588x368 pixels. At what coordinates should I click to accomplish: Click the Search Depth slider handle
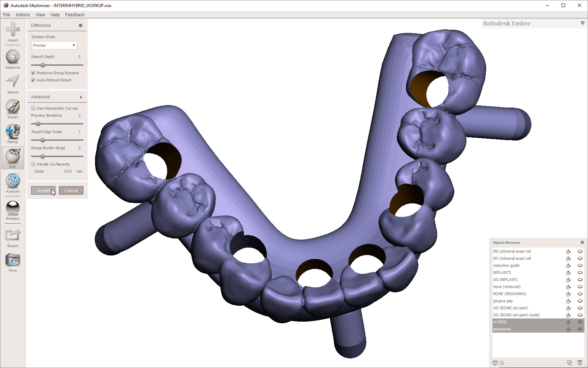43,65
